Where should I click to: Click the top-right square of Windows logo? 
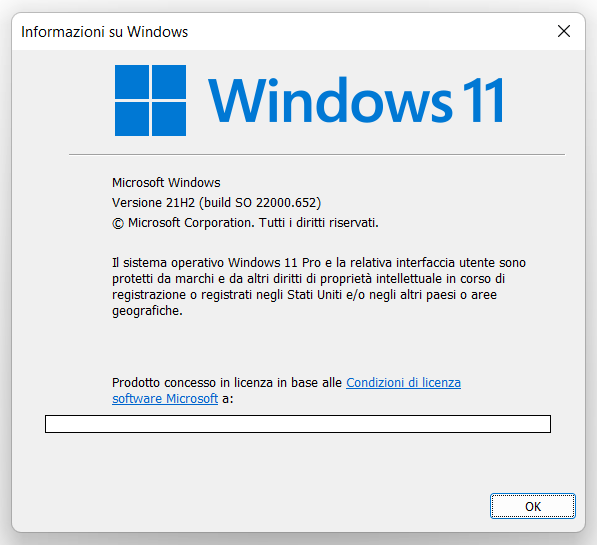coord(169,82)
